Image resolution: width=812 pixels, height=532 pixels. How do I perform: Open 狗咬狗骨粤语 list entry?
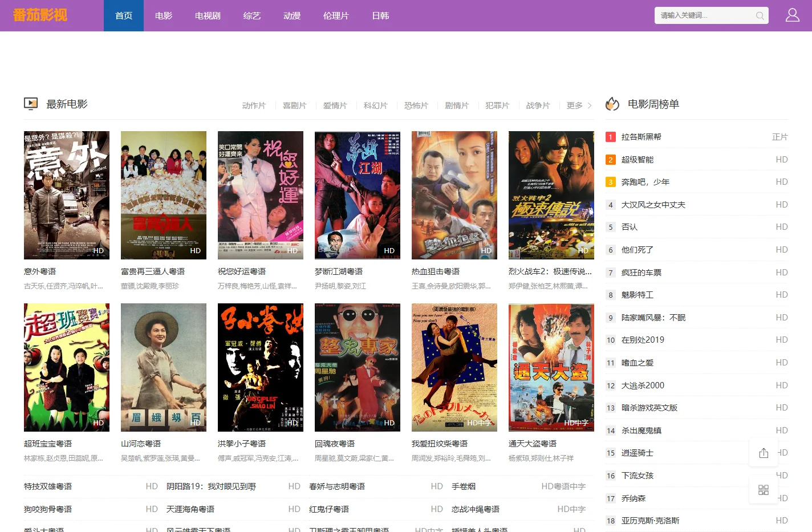[48, 509]
